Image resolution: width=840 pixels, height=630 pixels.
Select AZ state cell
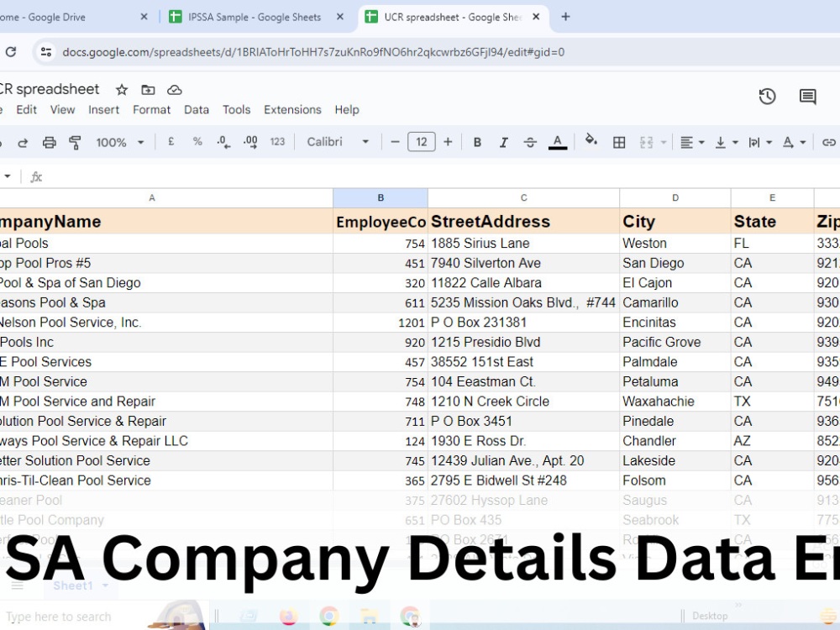772,441
